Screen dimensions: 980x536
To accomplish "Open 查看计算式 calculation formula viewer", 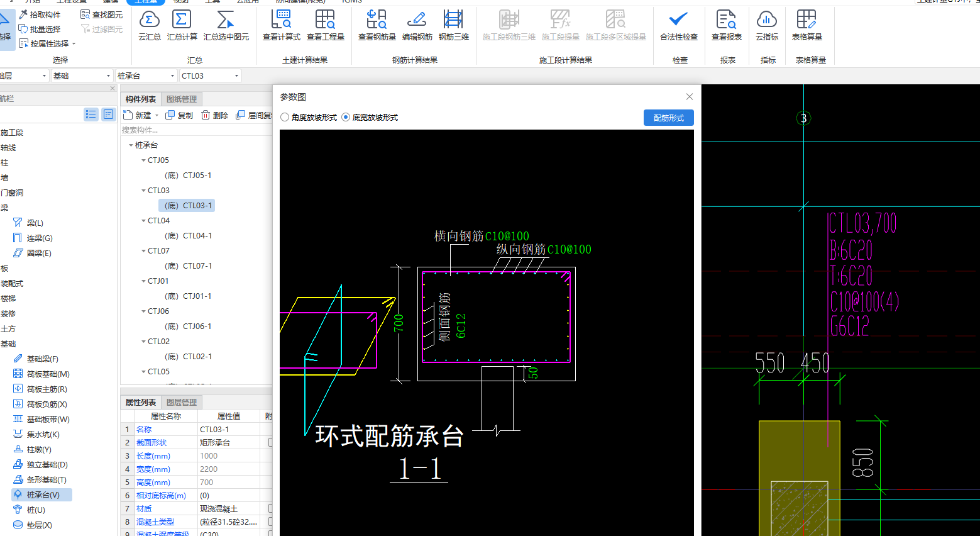I will [281, 26].
